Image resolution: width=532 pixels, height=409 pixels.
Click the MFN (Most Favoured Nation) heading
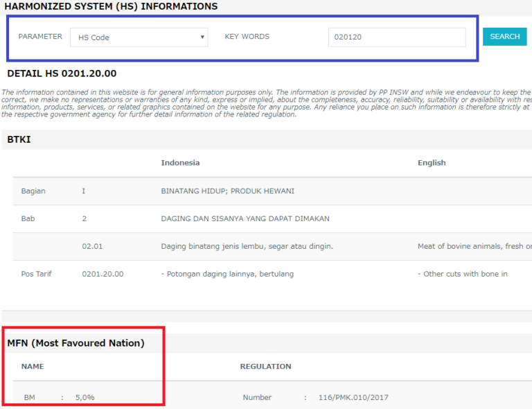(76, 343)
